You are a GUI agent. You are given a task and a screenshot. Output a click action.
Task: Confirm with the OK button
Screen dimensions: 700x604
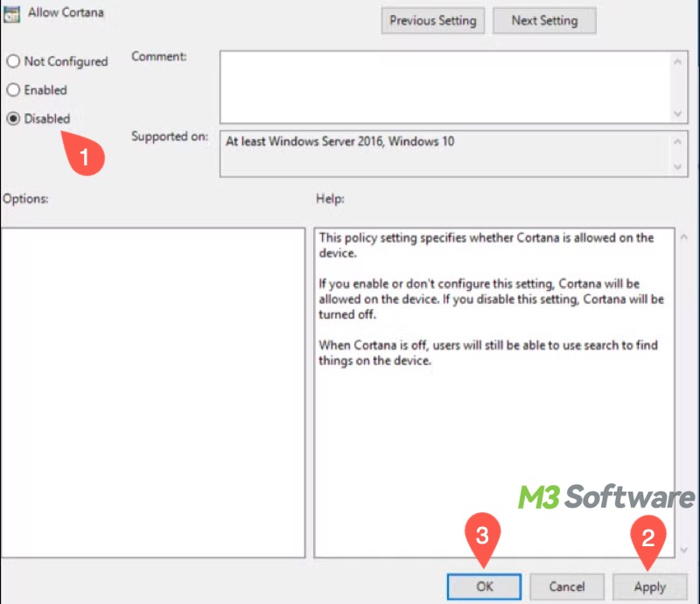(x=485, y=586)
